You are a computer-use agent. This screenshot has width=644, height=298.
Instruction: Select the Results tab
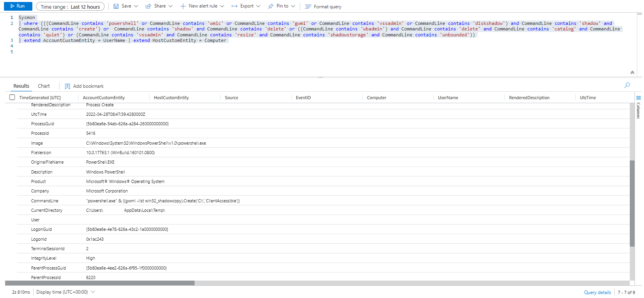21,86
